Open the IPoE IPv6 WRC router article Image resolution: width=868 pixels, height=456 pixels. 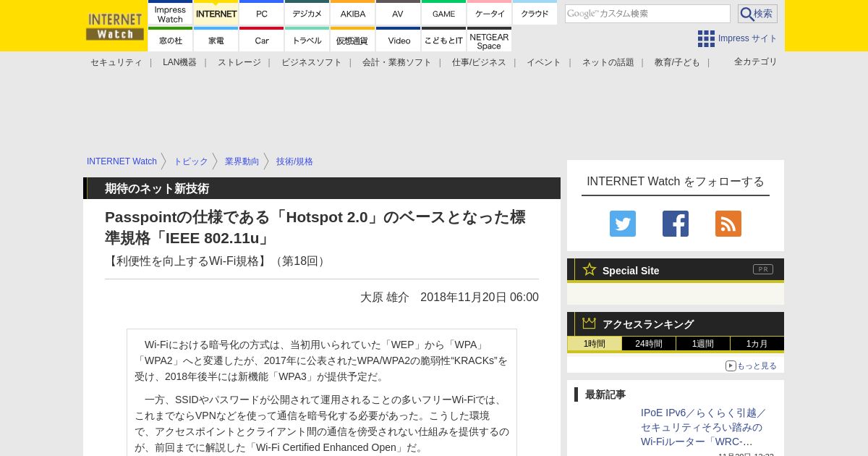click(703, 427)
